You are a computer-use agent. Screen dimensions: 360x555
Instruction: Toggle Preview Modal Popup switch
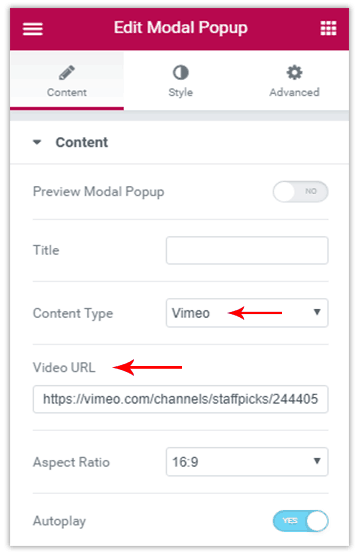coord(300,191)
